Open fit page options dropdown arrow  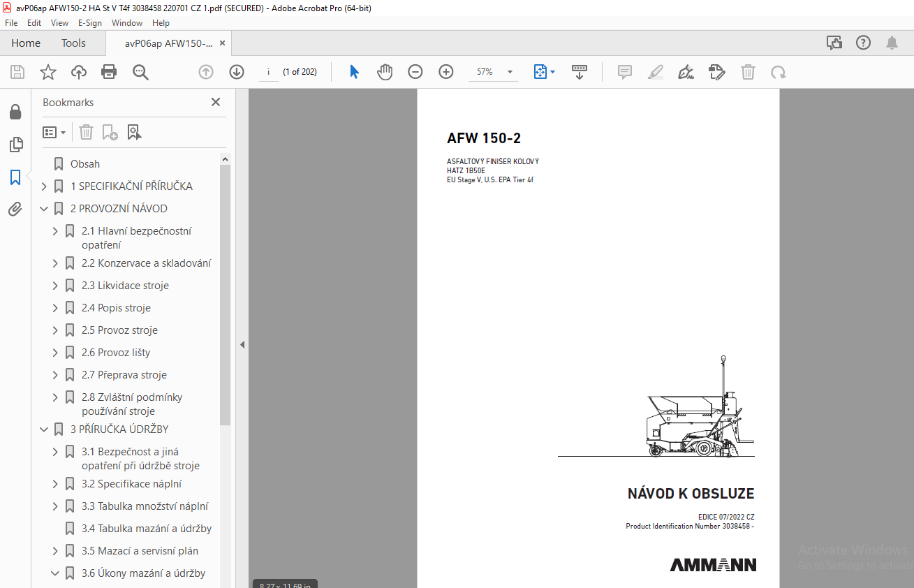(553, 72)
